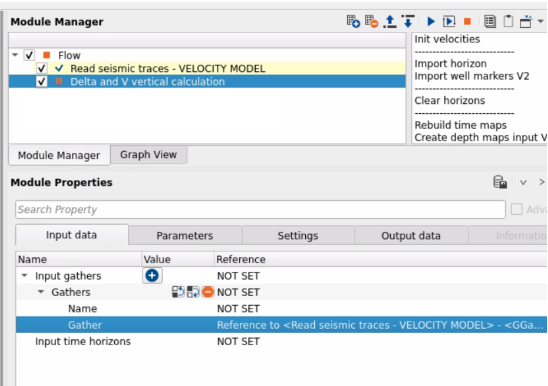Toggle checkbox for Read seismic traces module
This screenshot has height=386, width=548.
42,68
